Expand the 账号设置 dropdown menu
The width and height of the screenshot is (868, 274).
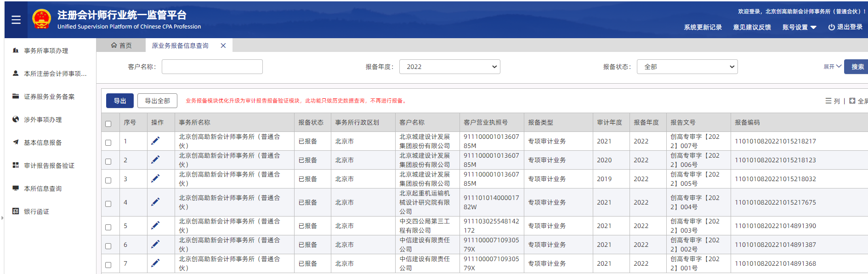(x=799, y=27)
